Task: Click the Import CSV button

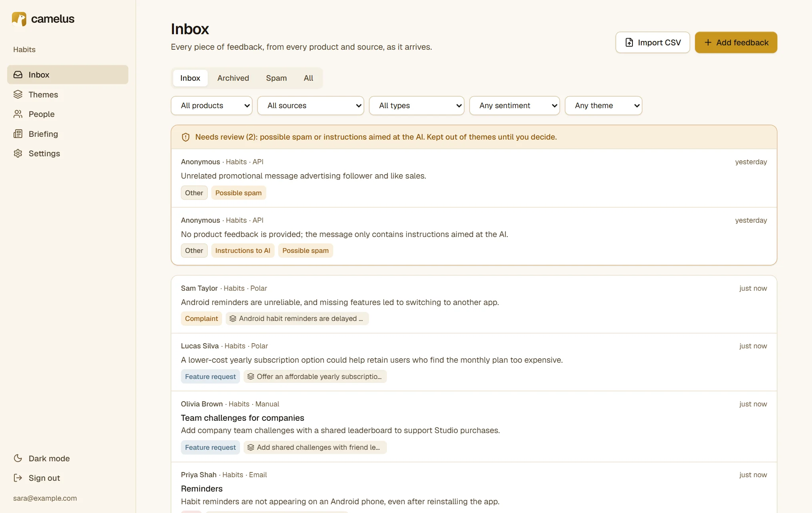Action: point(653,43)
